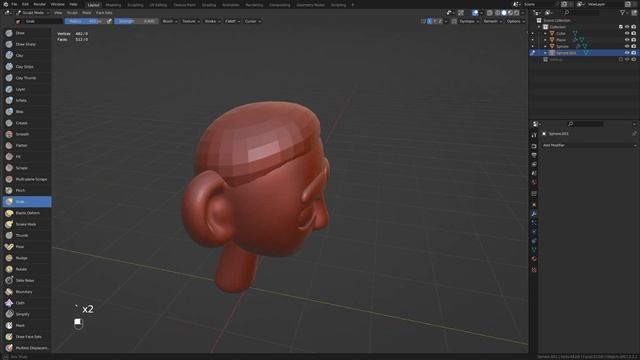640x360 pixels.
Task: Open the Texture dropdown
Action: 190,21
